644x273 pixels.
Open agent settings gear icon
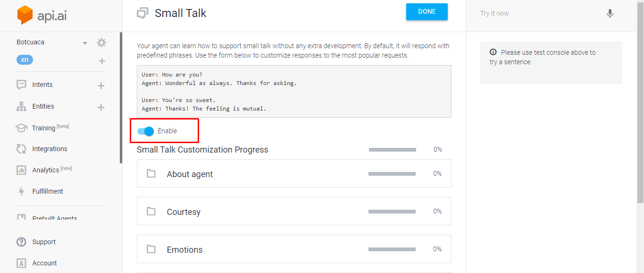point(101,43)
